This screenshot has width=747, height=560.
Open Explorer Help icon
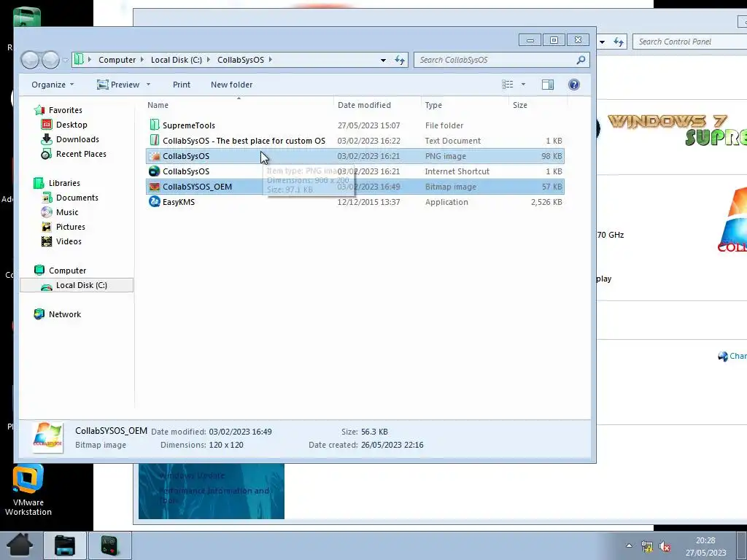point(574,85)
